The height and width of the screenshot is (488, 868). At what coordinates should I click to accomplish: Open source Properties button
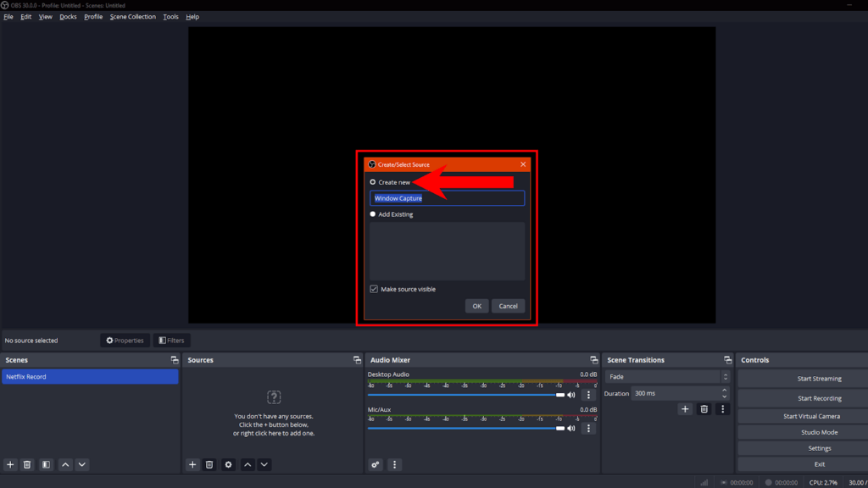coord(125,341)
